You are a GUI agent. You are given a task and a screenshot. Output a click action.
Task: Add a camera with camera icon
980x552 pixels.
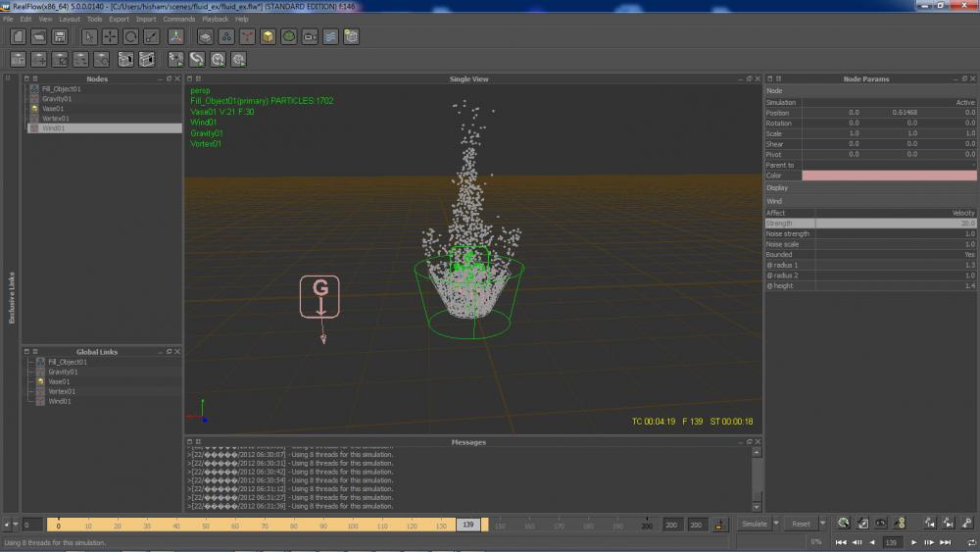[x=310, y=37]
